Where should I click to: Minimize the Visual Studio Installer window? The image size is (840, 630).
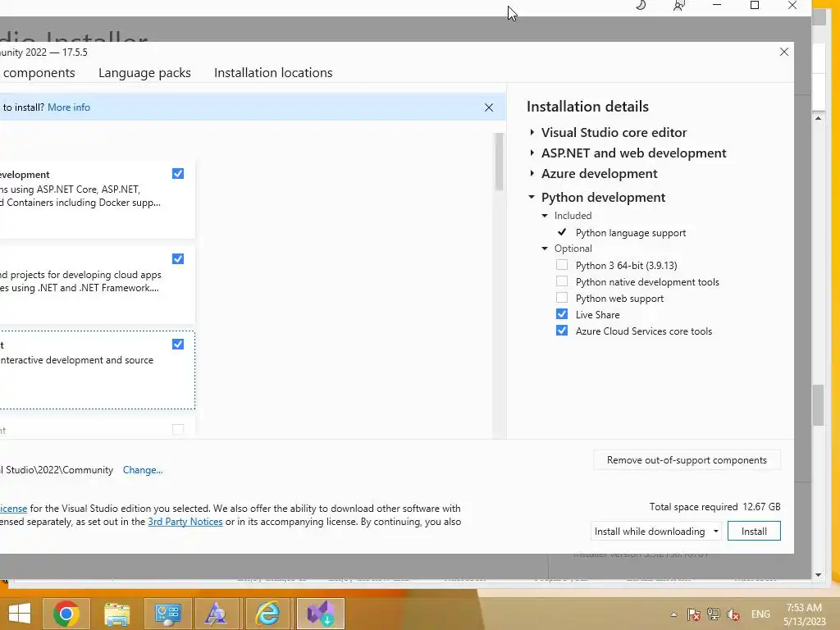(717, 6)
